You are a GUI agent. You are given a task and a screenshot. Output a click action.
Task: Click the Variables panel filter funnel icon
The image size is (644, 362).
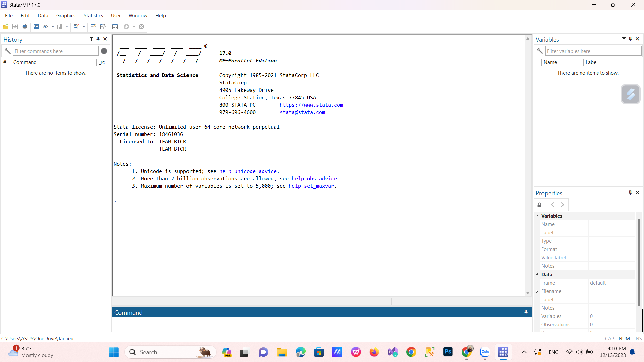[x=624, y=39]
